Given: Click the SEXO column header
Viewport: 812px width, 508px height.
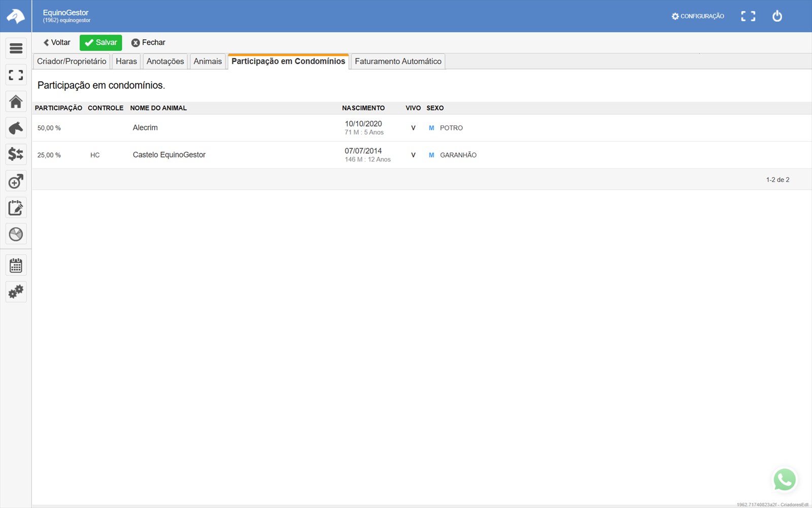Looking at the screenshot, I should click(x=435, y=108).
